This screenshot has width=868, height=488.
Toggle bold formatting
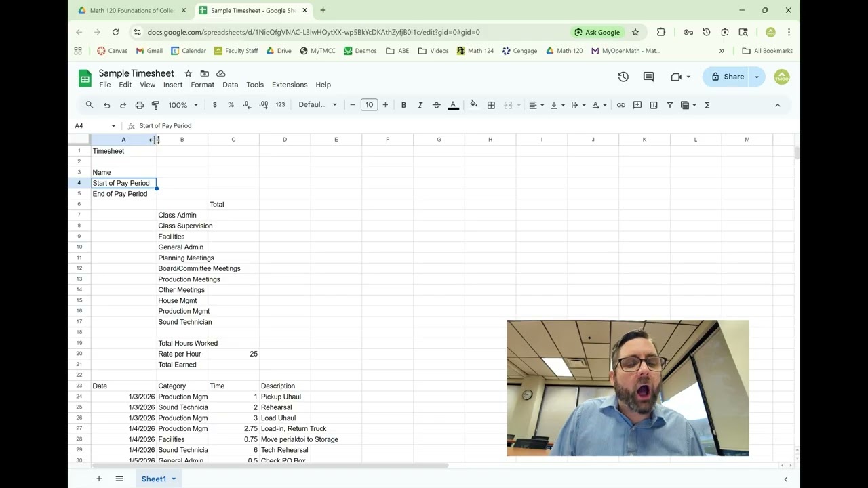click(x=403, y=105)
